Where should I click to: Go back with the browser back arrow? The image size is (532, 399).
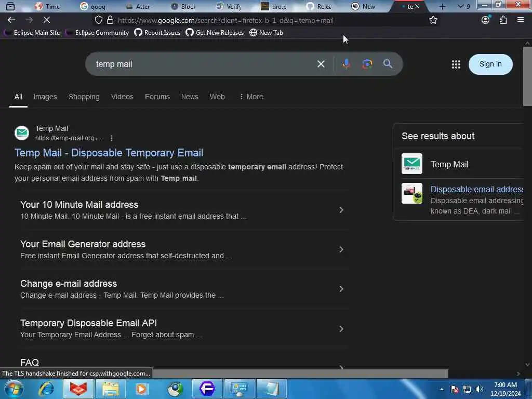pos(11,20)
